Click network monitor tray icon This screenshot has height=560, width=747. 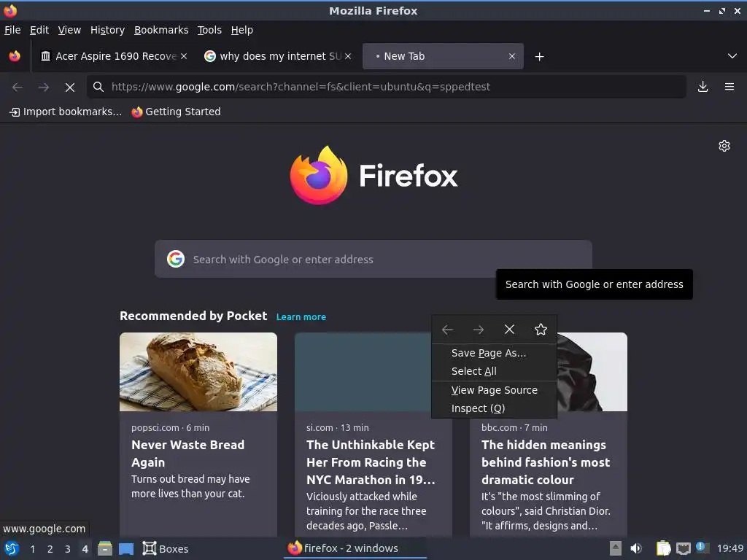pos(683,548)
